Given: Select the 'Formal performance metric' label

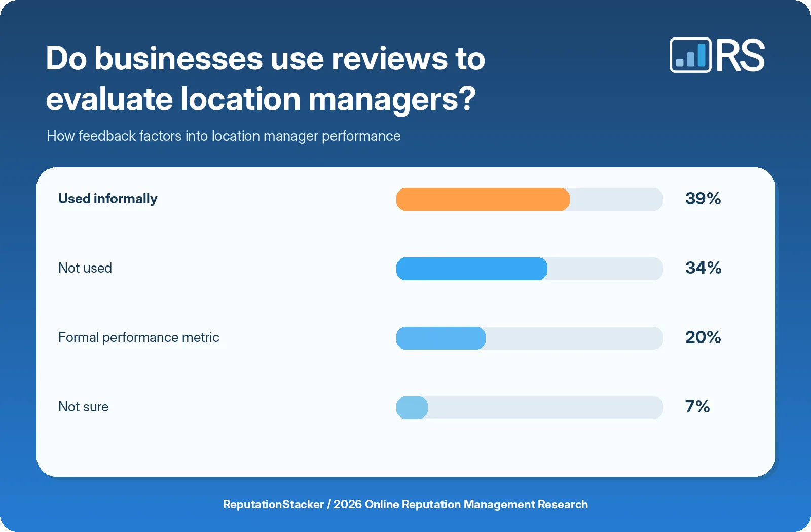Looking at the screenshot, I should pyautogui.click(x=139, y=337).
